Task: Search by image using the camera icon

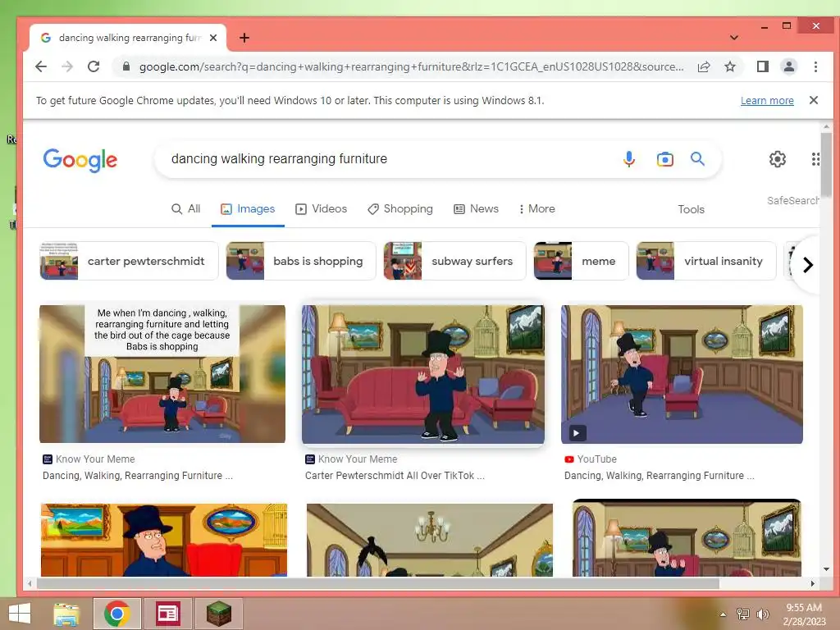Action: coord(664,159)
